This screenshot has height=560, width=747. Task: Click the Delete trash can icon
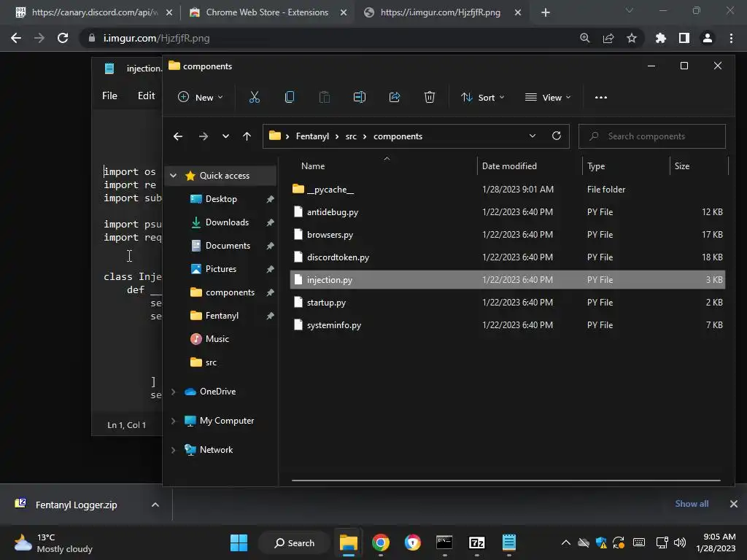[x=429, y=97]
